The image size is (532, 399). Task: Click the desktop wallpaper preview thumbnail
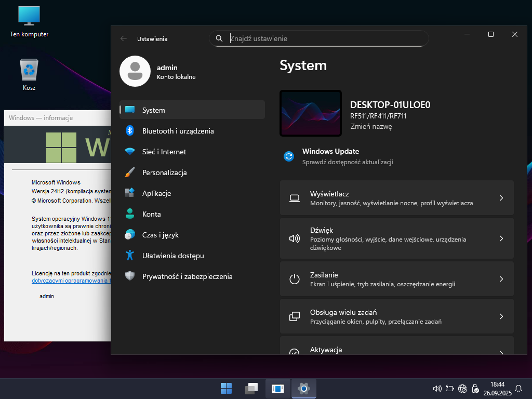coord(310,113)
